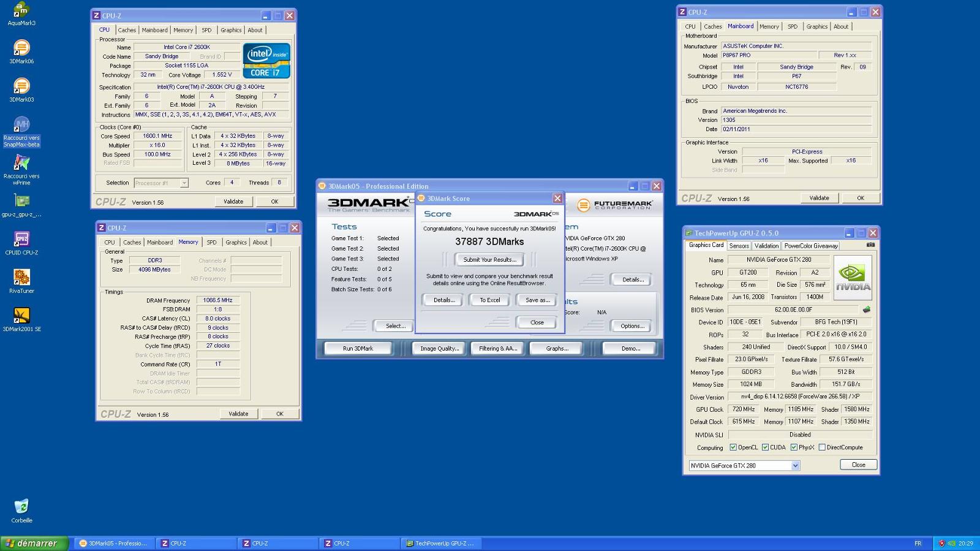Click the NVIDIA logo in GPU-Z
This screenshot has width=980, height=551.
(x=853, y=278)
